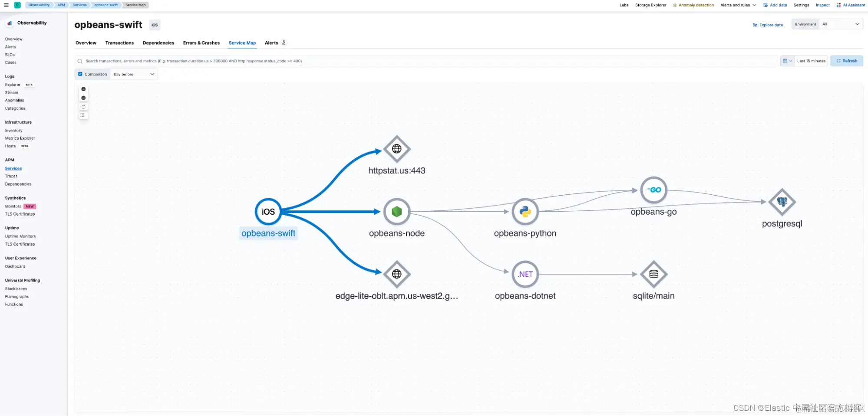Click the center-map crosshair control

pos(83,107)
